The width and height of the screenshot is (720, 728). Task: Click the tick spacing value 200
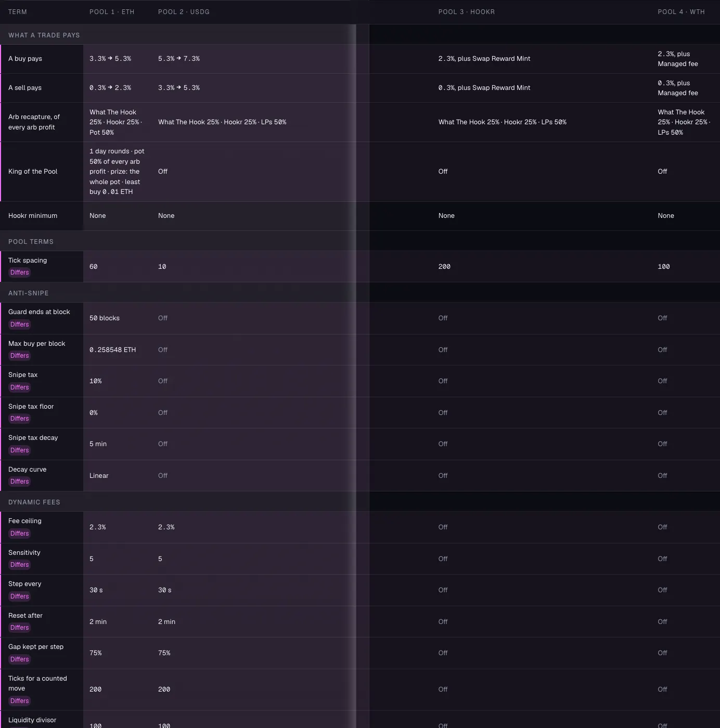pos(444,267)
